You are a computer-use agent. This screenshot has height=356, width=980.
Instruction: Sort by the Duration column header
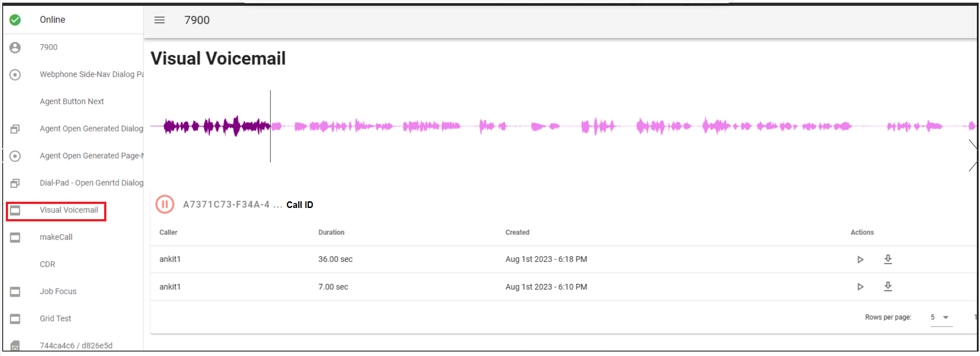pos(331,232)
